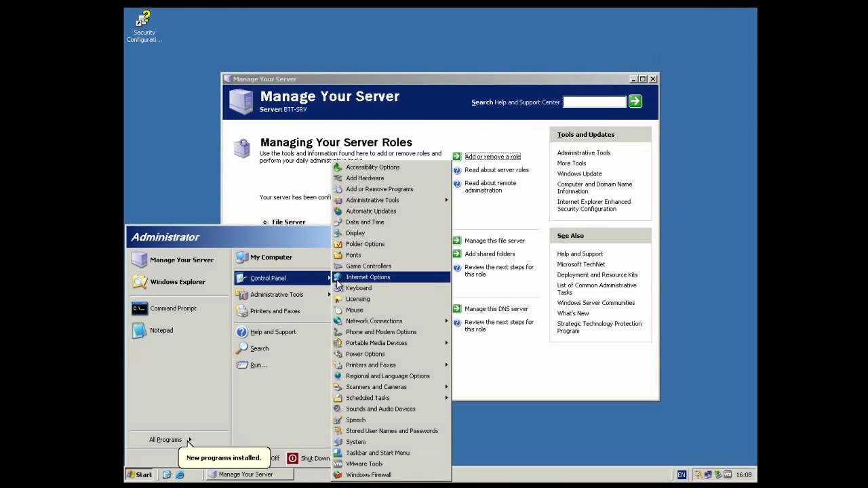Viewport: 868px width, 488px height.
Task: Launch the Command Prompt icon
Action: (x=139, y=308)
